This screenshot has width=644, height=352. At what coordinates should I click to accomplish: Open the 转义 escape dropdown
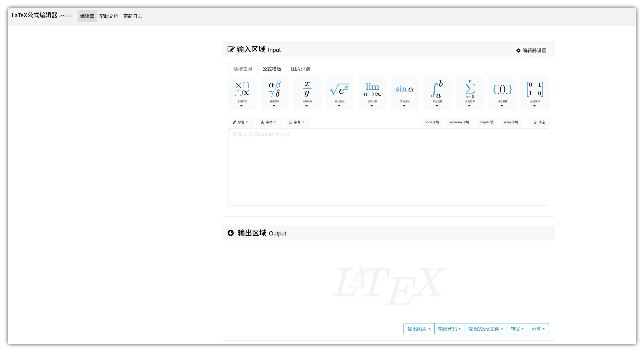pyautogui.click(x=517, y=329)
